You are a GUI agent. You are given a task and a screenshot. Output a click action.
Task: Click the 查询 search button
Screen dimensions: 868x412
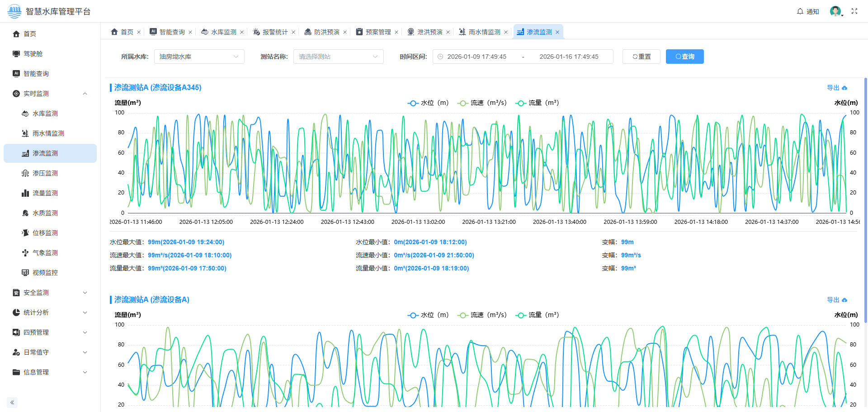coord(684,57)
